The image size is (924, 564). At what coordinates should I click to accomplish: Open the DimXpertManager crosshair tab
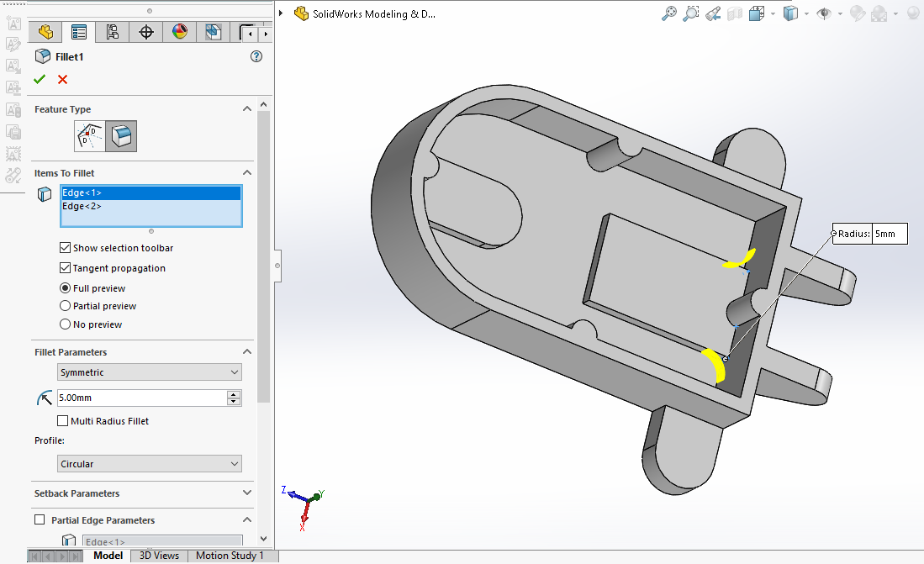tap(146, 33)
